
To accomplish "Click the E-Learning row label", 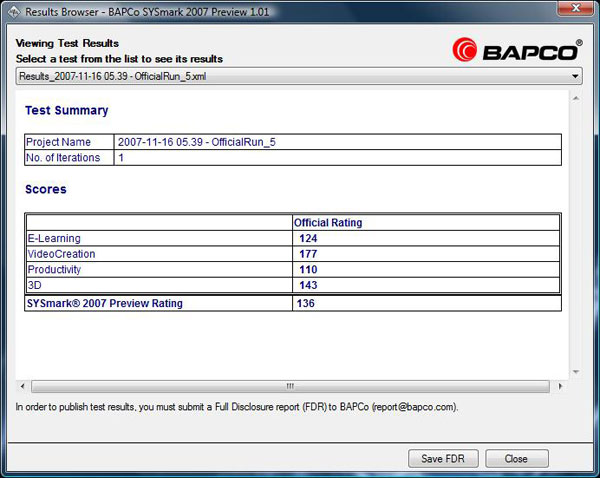I will (x=54, y=238).
